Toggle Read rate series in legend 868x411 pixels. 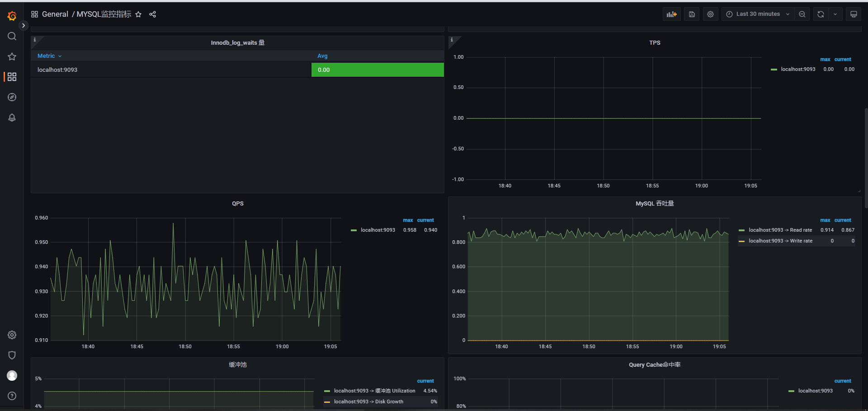(x=780, y=230)
